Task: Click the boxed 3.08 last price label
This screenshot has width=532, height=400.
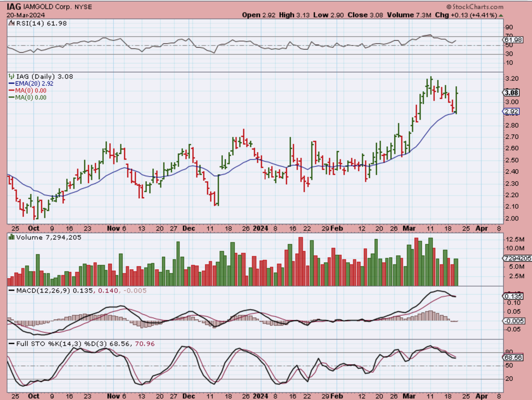Action: (511, 93)
